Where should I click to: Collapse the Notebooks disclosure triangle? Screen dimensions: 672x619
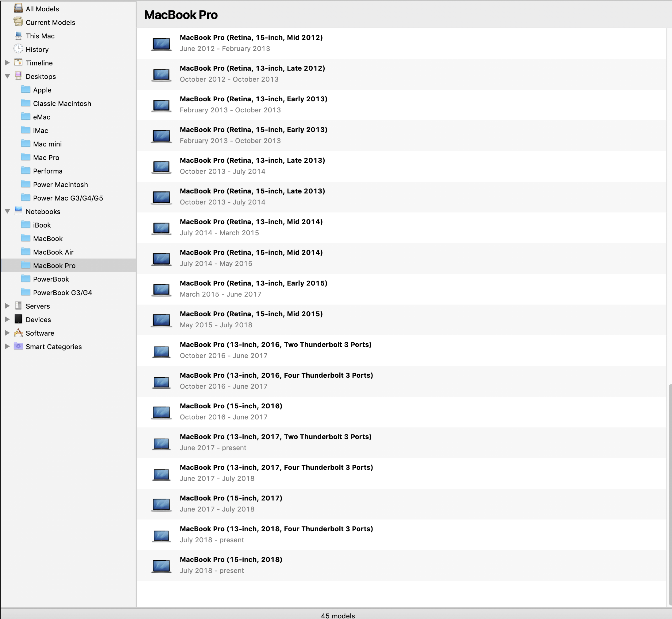(x=7, y=211)
